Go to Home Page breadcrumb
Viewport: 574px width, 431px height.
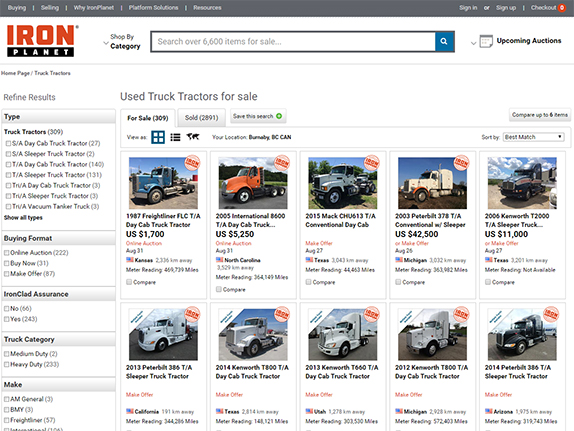15,73
